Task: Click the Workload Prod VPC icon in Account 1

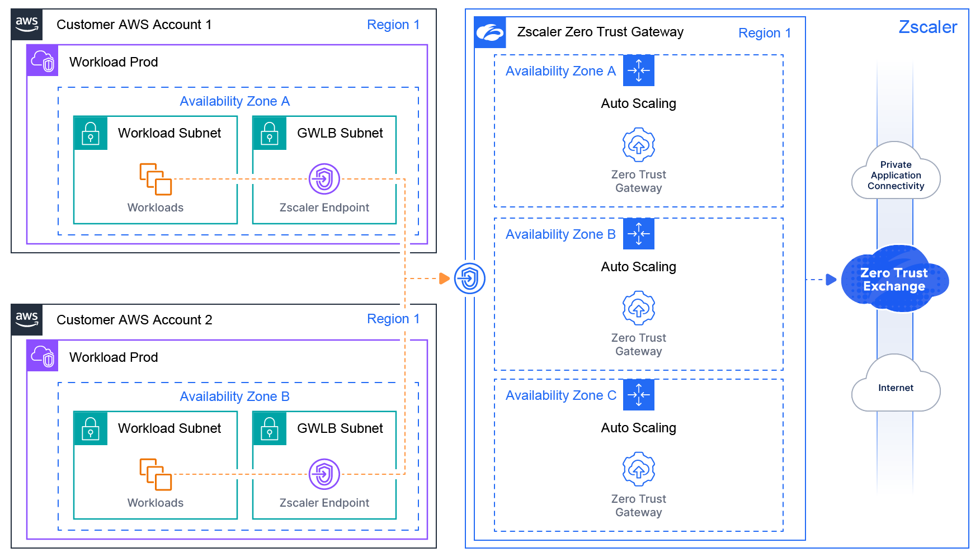Action: pyautogui.click(x=43, y=61)
